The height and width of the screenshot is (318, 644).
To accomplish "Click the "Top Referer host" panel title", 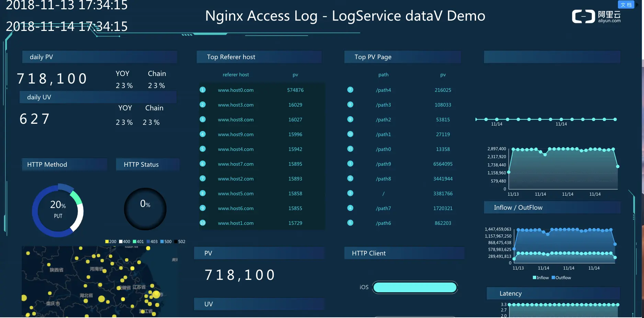I will [231, 57].
